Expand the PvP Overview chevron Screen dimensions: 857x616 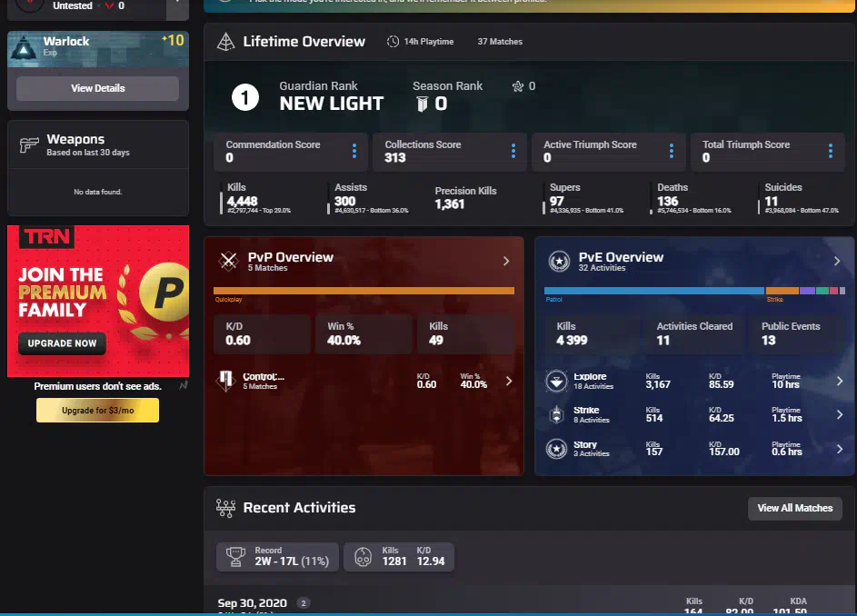coord(506,262)
